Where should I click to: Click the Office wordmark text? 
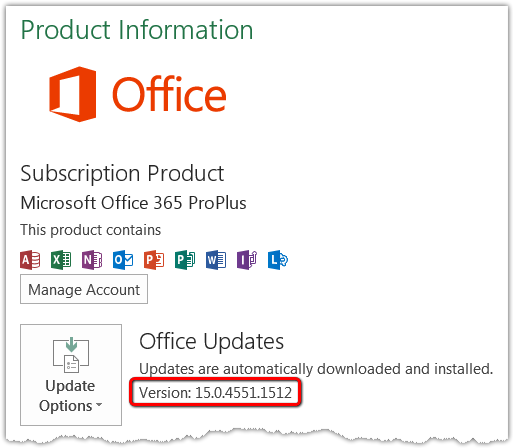pos(169,94)
